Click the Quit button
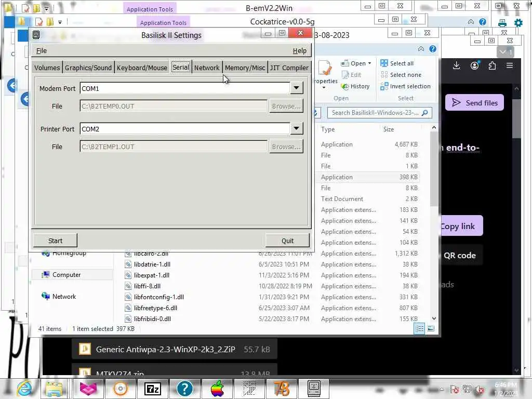 click(287, 241)
